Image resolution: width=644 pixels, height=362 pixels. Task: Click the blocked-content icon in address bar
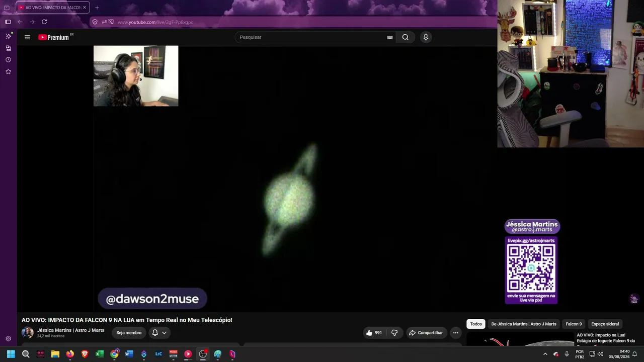pos(111,22)
